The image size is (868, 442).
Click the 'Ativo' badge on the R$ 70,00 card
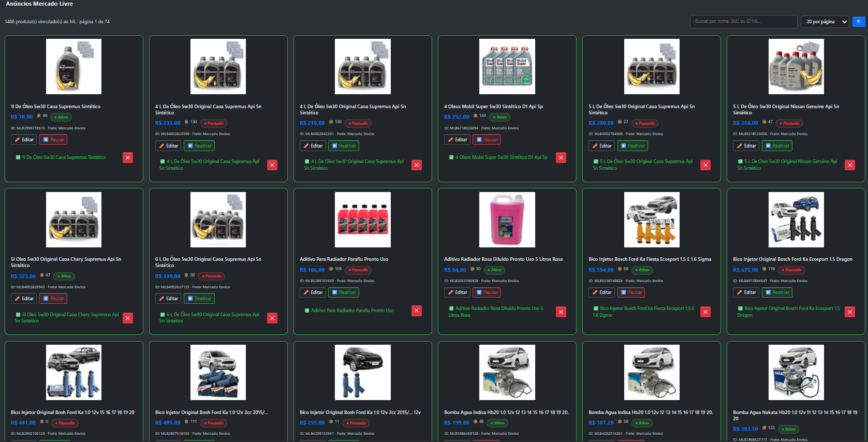[x=61, y=117]
